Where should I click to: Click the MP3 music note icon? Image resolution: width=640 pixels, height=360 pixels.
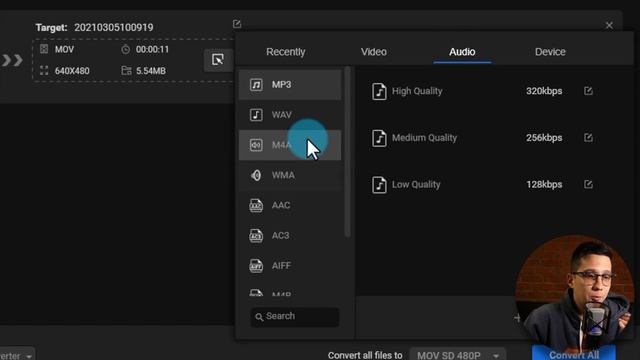pyautogui.click(x=256, y=84)
